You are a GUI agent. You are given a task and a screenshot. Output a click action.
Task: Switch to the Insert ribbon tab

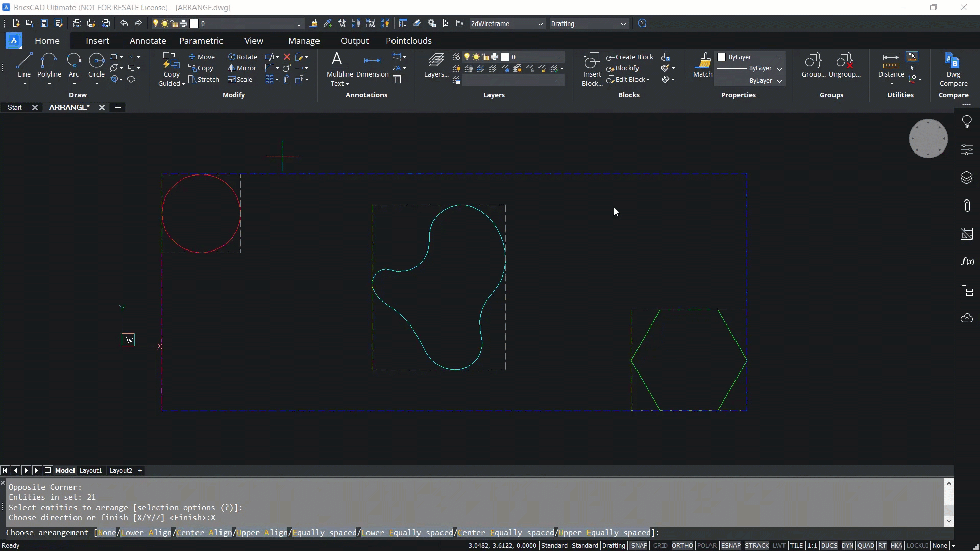97,41
